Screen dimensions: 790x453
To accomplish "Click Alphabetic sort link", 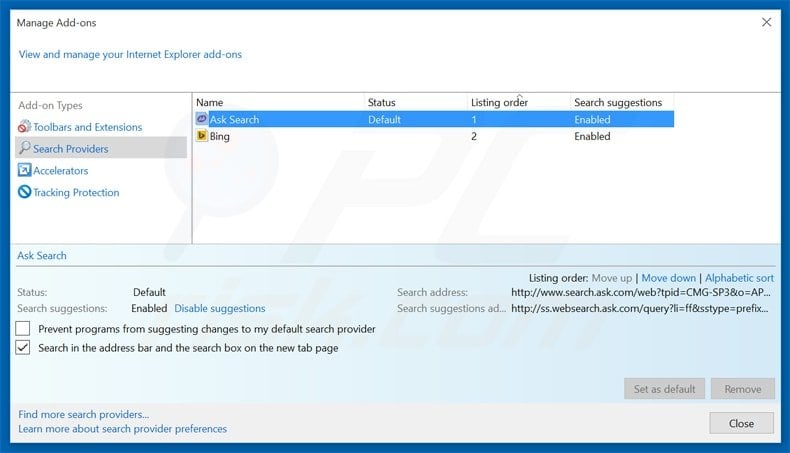I will tap(739, 278).
